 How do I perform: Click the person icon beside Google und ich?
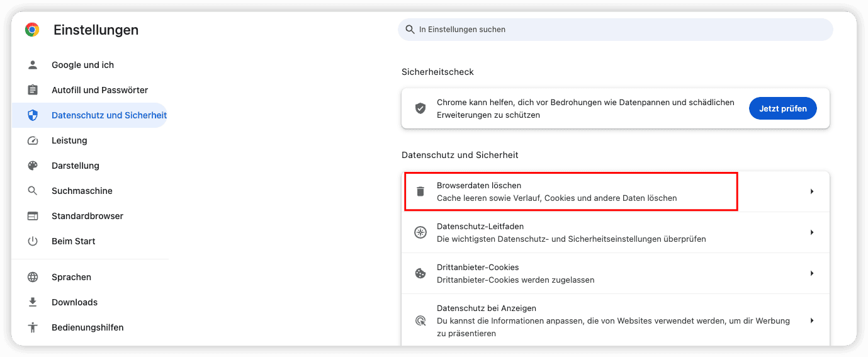(x=33, y=65)
